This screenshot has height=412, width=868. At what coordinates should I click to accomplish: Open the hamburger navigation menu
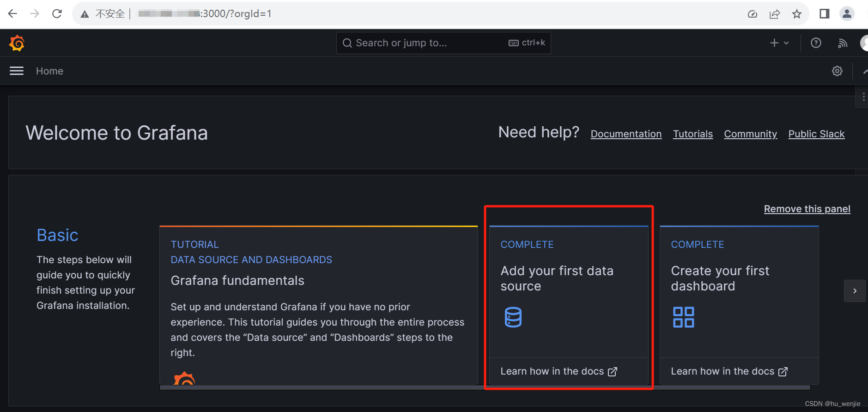click(17, 71)
